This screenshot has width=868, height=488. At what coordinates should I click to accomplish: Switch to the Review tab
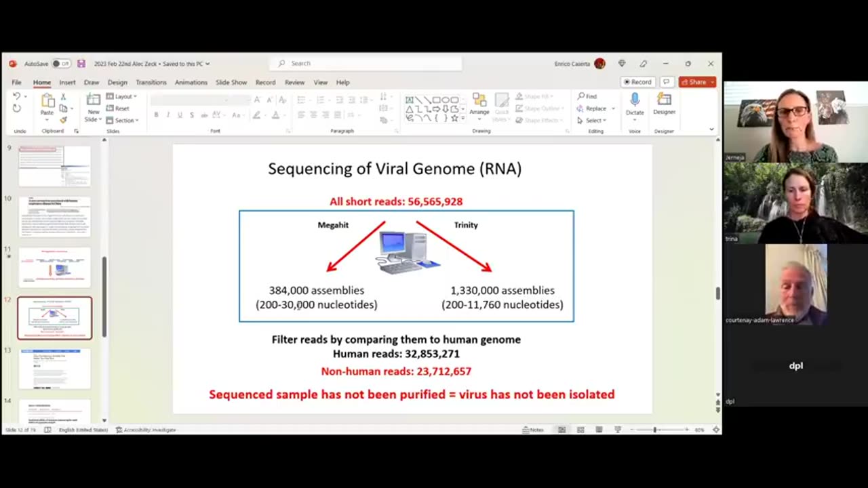click(294, 83)
